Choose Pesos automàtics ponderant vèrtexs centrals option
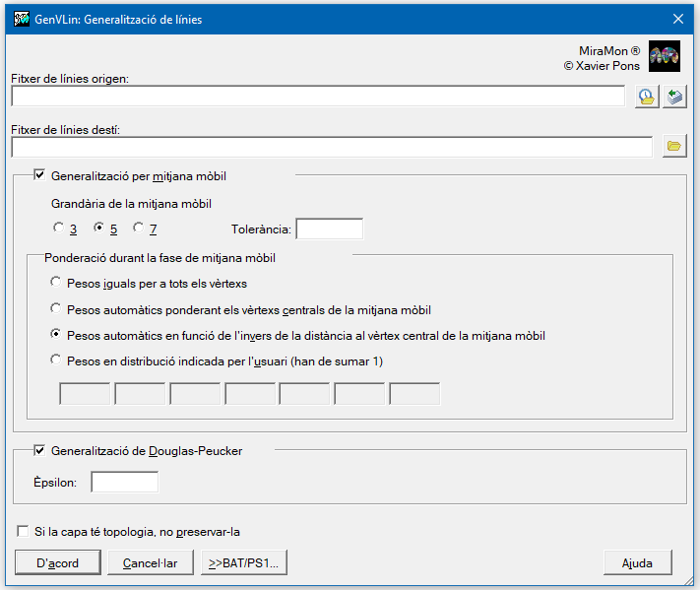Image resolution: width=700 pixels, height=590 pixels. click(55, 308)
